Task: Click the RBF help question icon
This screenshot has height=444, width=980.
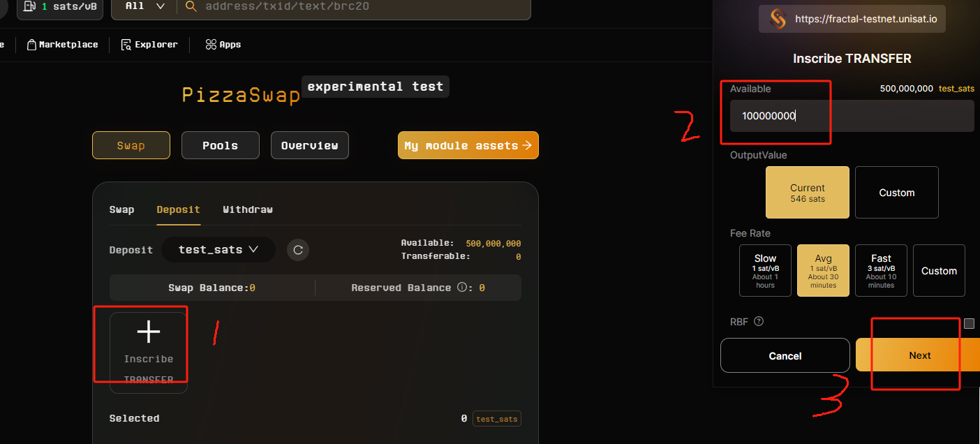Action: 759,322
